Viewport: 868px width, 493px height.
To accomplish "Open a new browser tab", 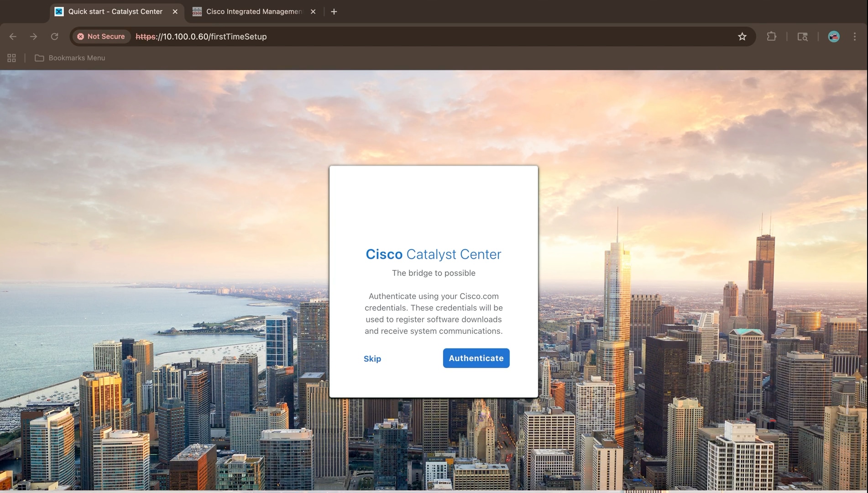I will [334, 11].
